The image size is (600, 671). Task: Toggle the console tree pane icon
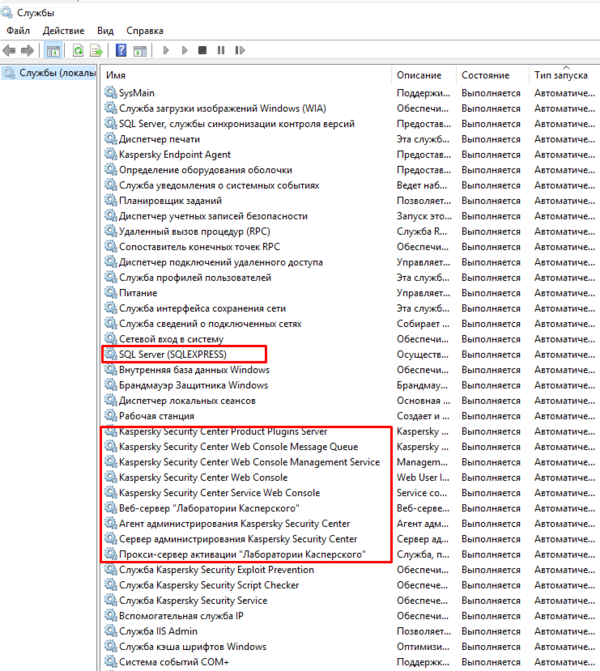point(54,50)
